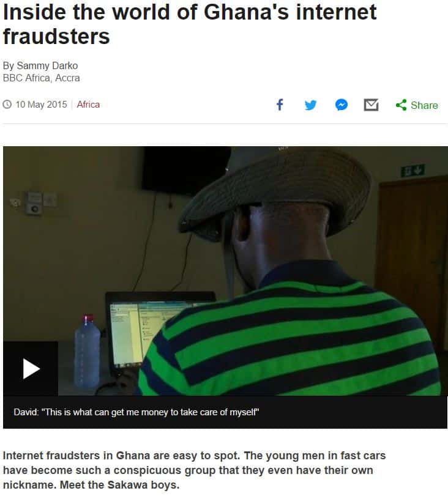This screenshot has width=448, height=496.
Task: Select the author name Sammy Darko
Action: pyautogui.click(x=47, y=65)
